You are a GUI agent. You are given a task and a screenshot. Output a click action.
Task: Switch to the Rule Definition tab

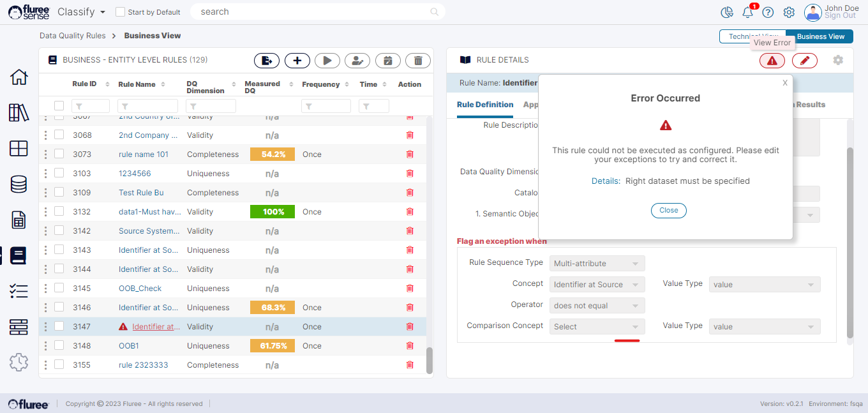[485, 105]
